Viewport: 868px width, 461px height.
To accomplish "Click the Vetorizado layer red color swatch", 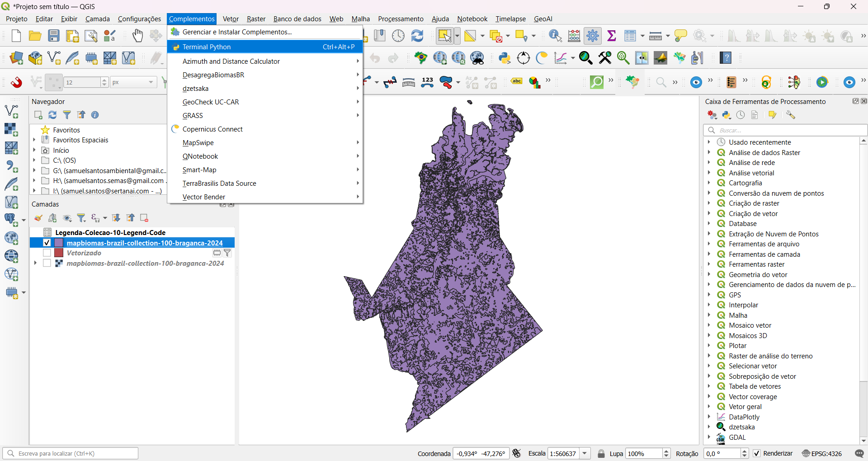I will click(59, 253).
